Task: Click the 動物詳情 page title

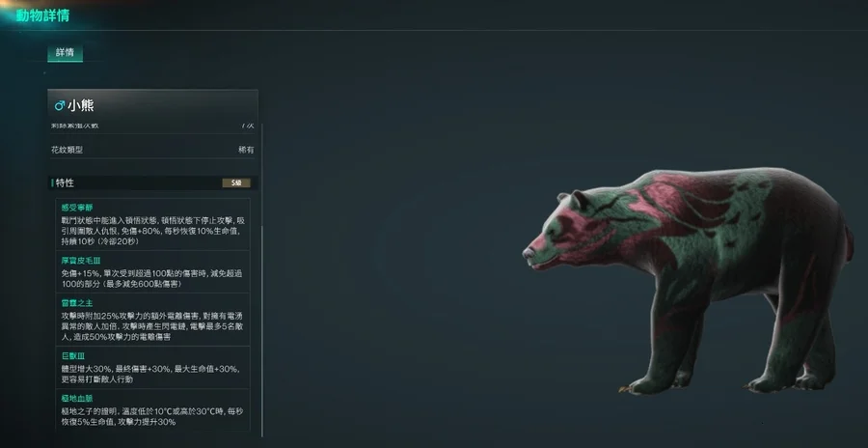Action: pos(42,15)
